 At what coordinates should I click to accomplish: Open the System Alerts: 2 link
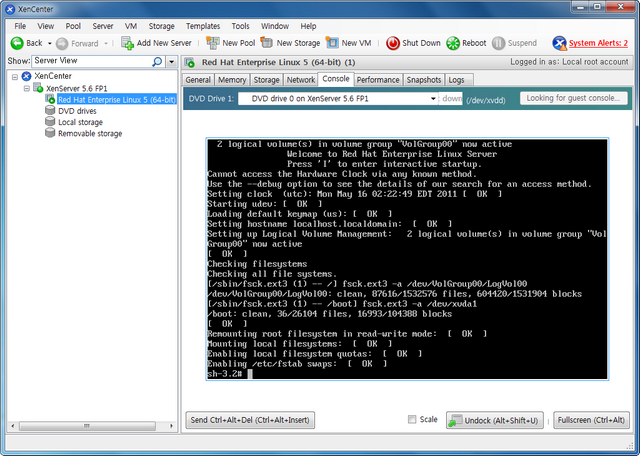pyautogui.click(x=598, y=43)
